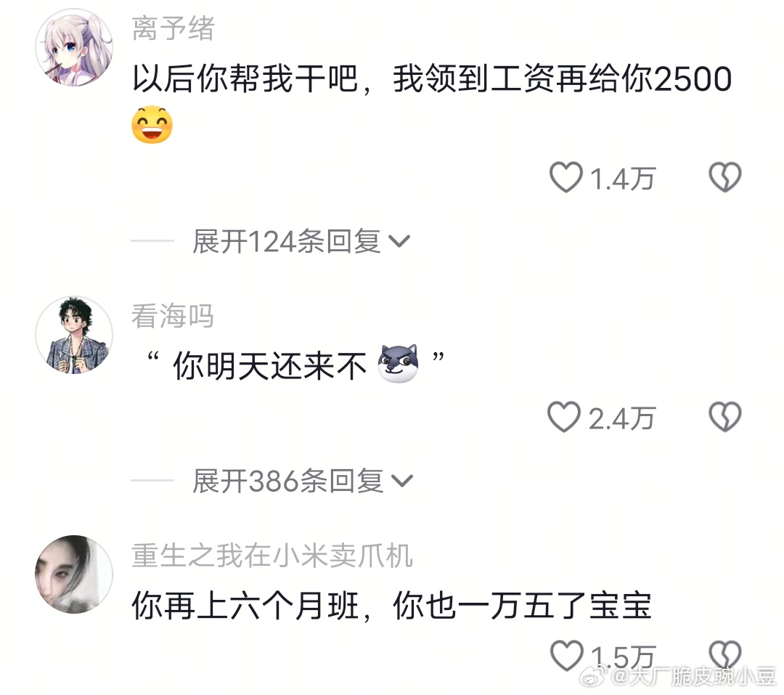Click the husky dog emoji in second comment

click(x=398, y=364)
